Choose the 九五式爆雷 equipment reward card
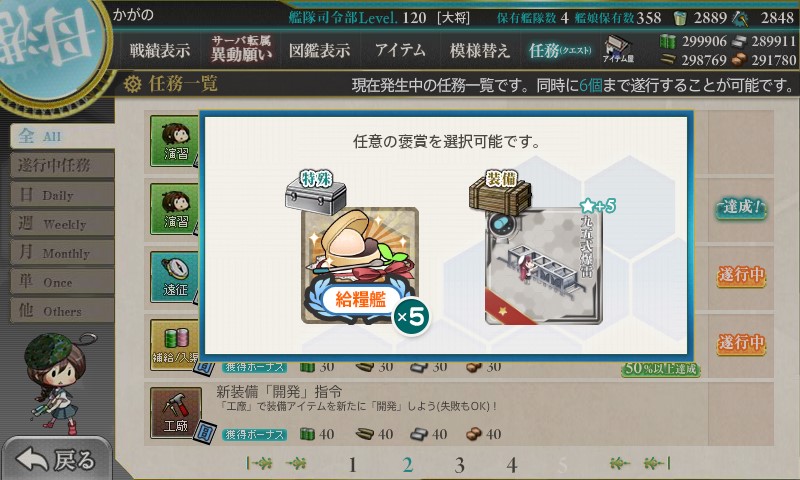 [544, 266]
